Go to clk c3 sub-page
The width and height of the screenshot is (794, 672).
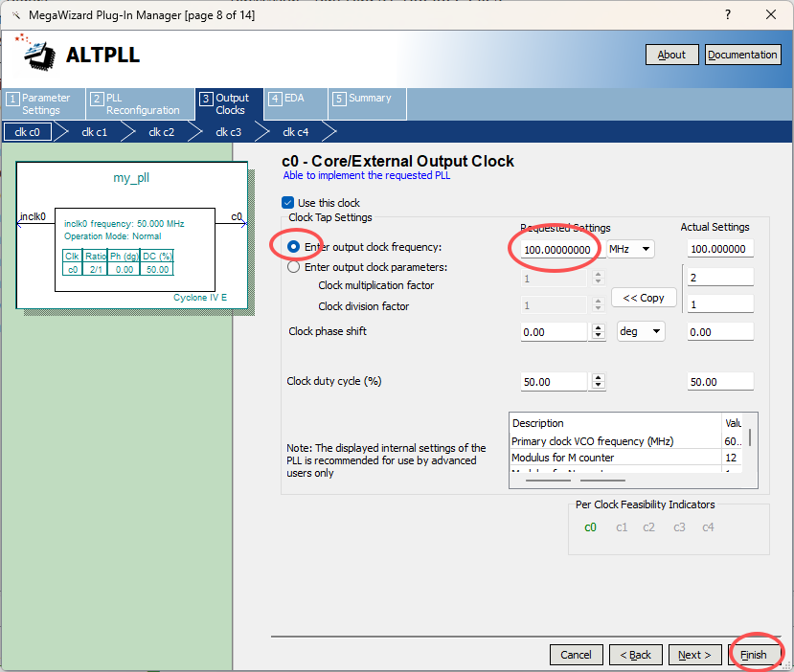click(x=228, y=132)
